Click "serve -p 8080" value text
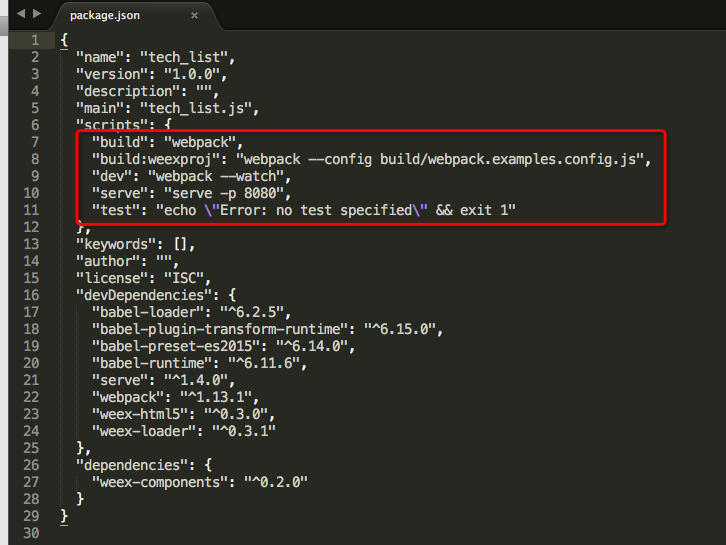726x545 pixels. [x=225, y=194]
